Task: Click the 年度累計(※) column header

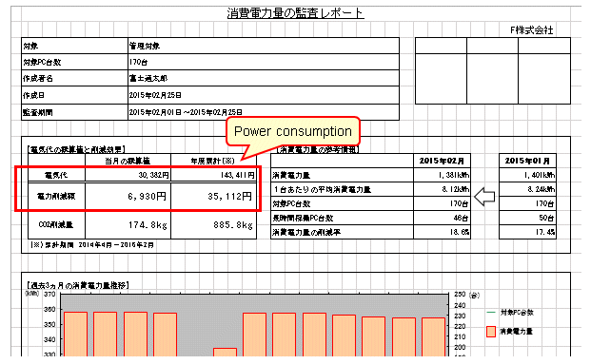Action: (x=212, y=161)
